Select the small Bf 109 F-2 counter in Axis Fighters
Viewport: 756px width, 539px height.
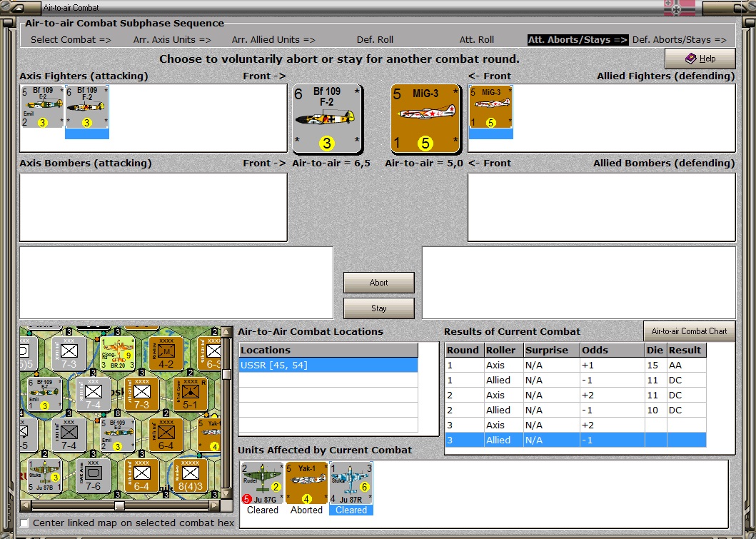click(87, 106)
